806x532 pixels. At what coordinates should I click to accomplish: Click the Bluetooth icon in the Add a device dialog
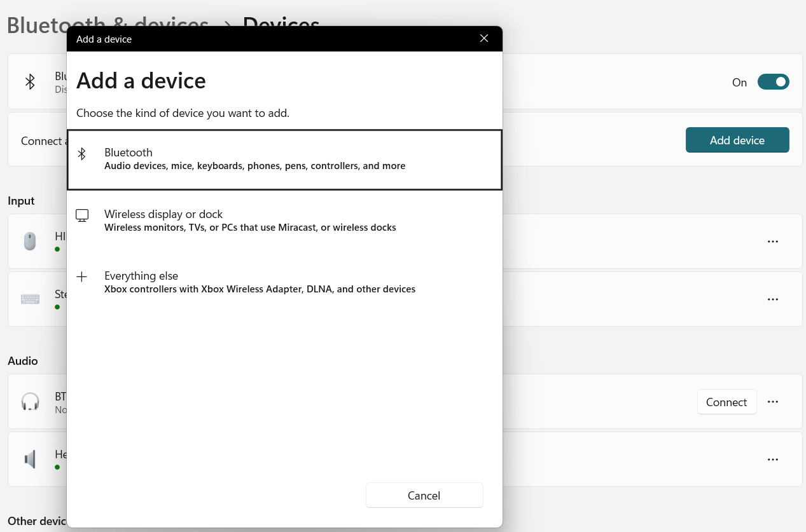tap(81, 154)
